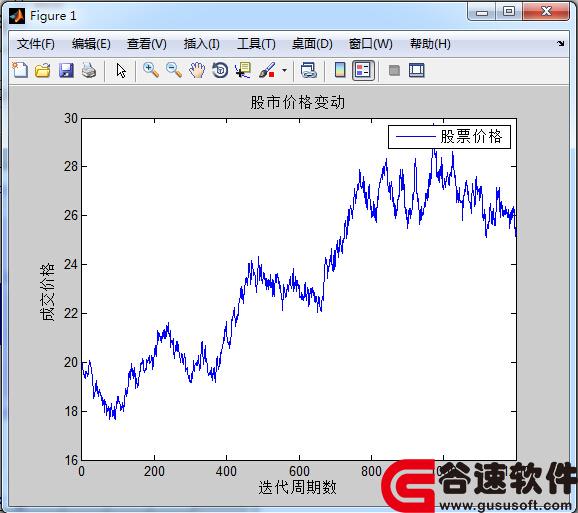578x513 pixels.
Task: Activate the Rotate 3D tool
Action: (220, 70)
